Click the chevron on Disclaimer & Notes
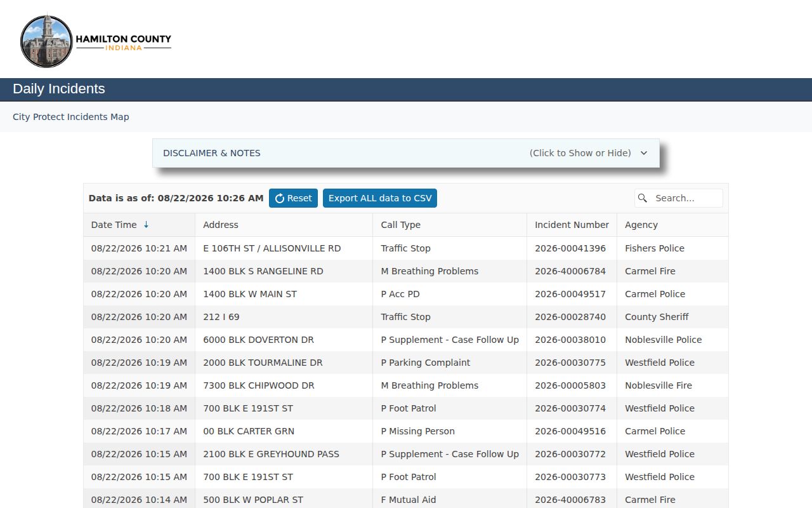 point(644,153)
